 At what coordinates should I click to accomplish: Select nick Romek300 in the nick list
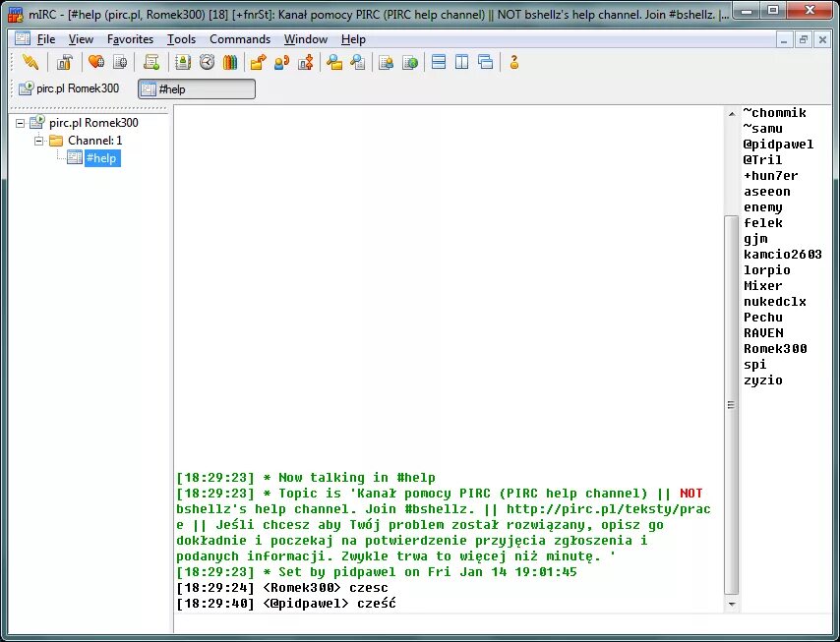pyautogui.click(x=775, y=349)
